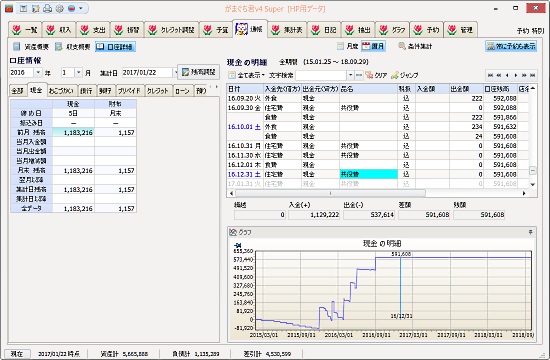The width and height of the screenshot is (550, 360).
Task: Click the 口座残高 column header
Action: coord(501,89)
